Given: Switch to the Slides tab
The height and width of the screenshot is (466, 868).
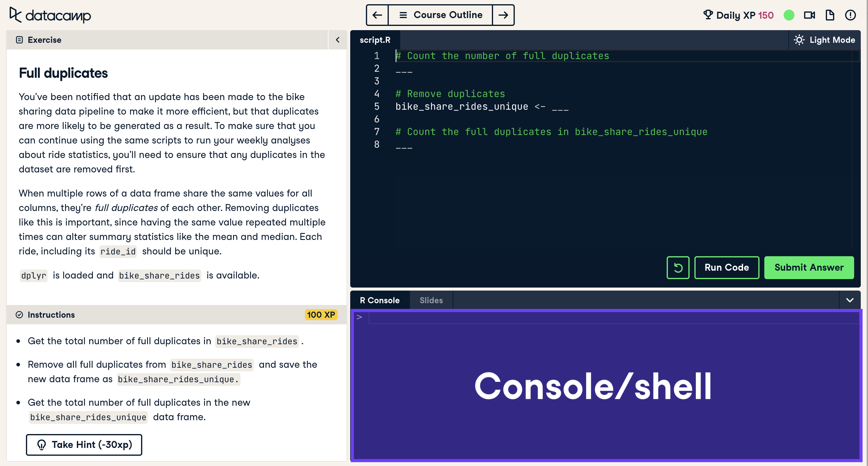Looking at the screenshot, I should pos(431,300).
